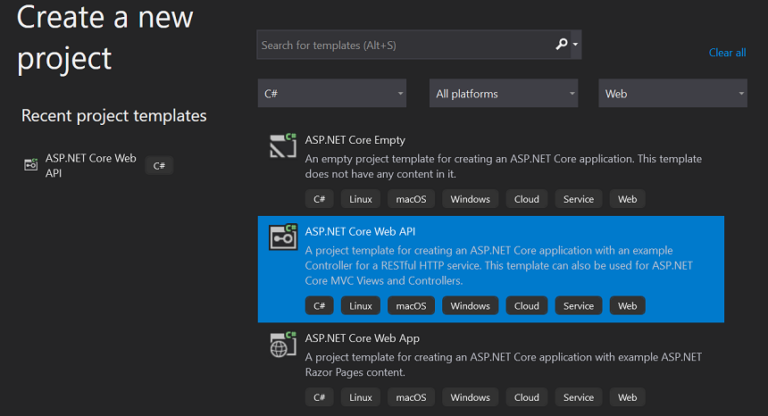768x416 pixels.
Task: Select ASP.NET Core Empty template title
Action: (355, 140)
